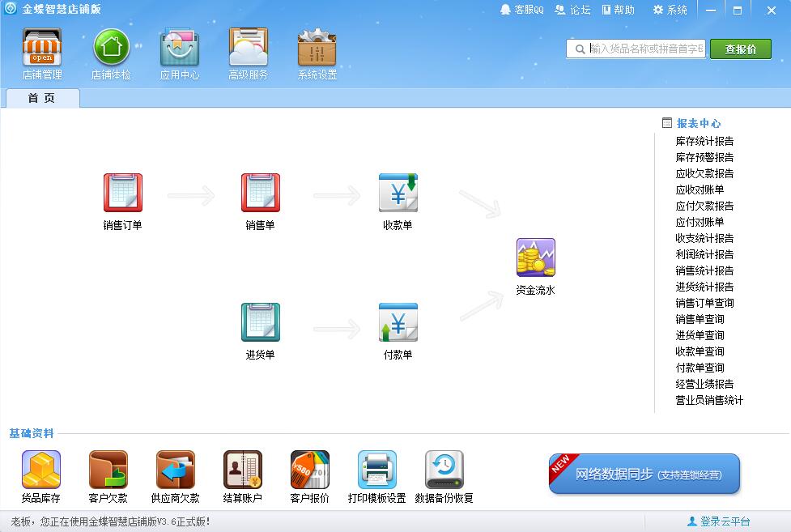Open 经营业绩报告 report
Image resolution: width=791 pixels, height=532 pixels.
[x=704, y=384]
